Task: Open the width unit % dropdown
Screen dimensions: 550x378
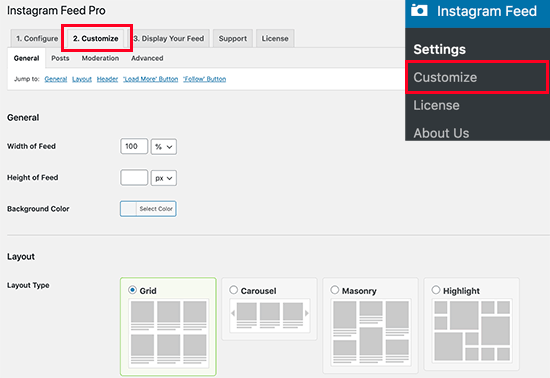Action: click(164, 147)
